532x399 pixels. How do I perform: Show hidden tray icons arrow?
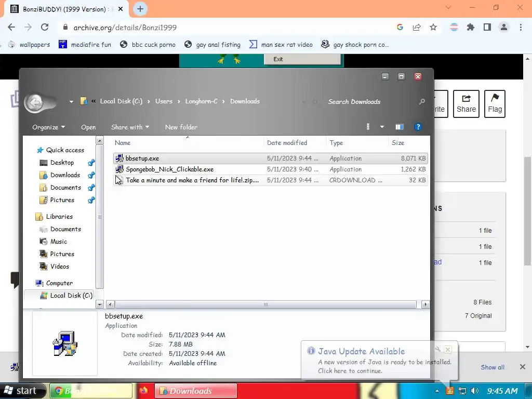tap(437, 391)
